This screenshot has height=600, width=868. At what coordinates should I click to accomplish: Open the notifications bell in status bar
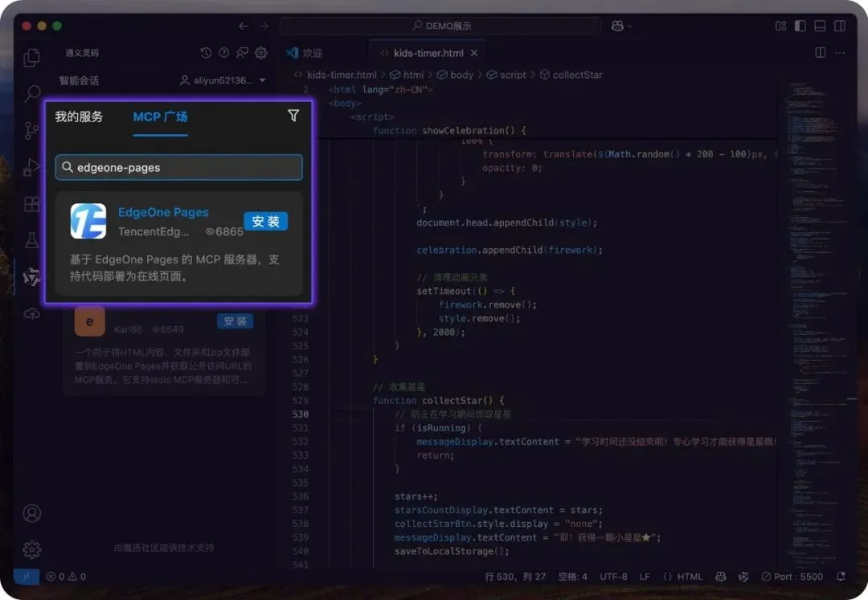(x=841, y=576)
